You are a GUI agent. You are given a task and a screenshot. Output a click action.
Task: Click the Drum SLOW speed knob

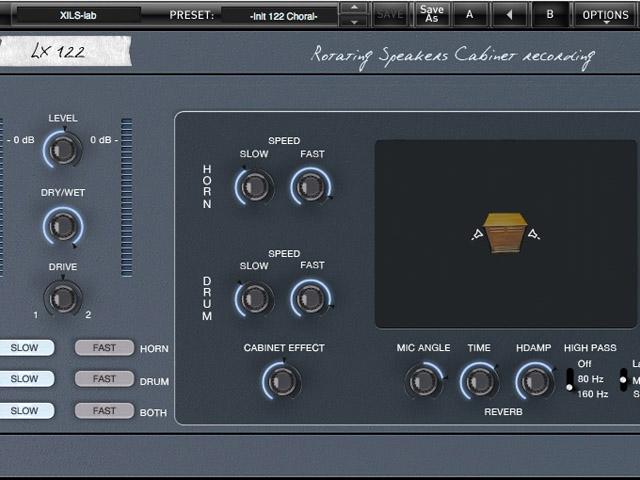click(254, 298)
